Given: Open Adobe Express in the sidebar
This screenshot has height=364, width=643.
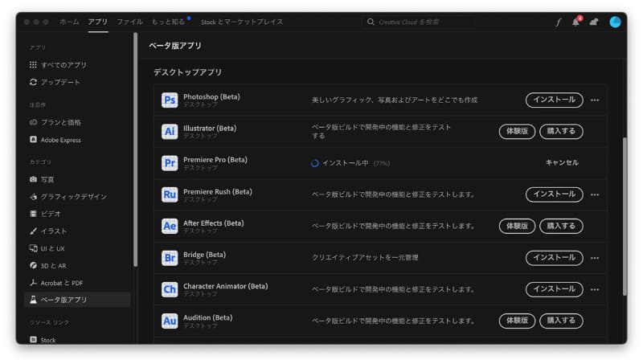Looking at the screenshot, I should 55,140.
